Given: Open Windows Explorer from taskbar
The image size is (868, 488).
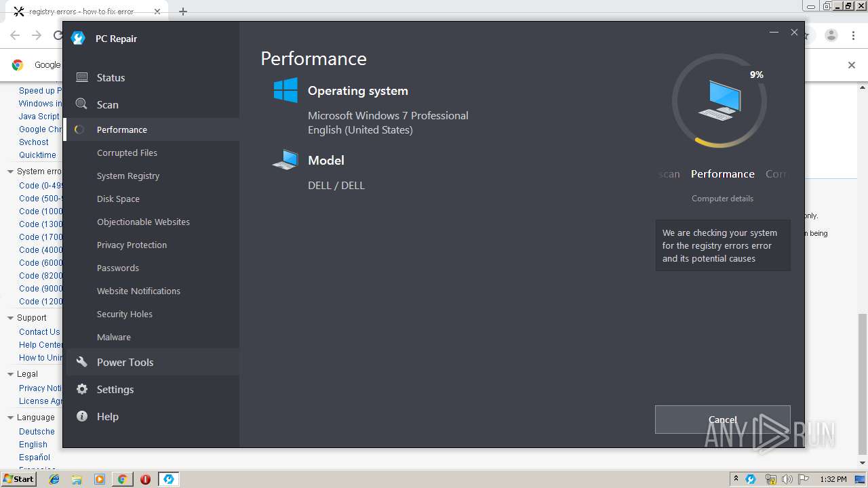Looking at the screenshot, I should click(77, 479).
